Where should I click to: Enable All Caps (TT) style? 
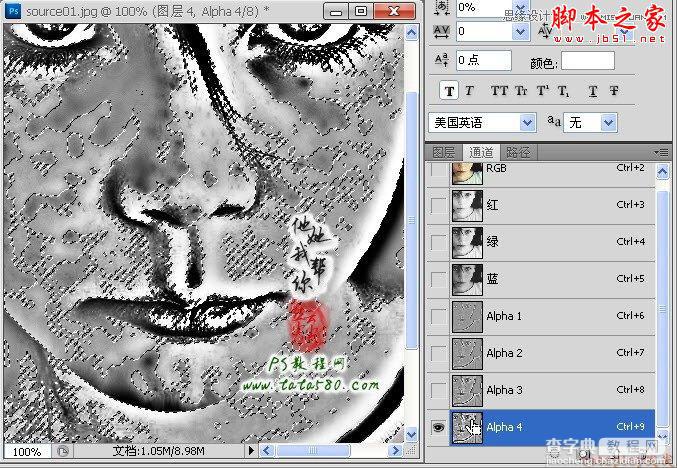(x=499, y=91)
